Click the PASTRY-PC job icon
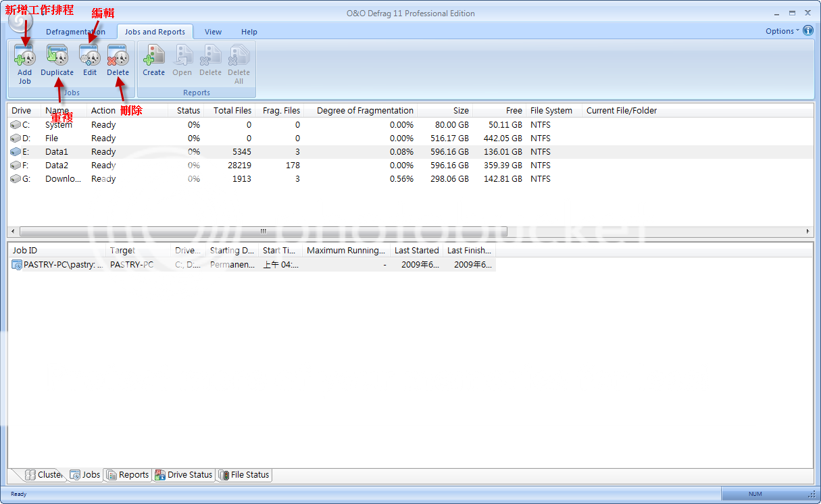The width and height of the screenshot is (821, 504). [17, 265]
